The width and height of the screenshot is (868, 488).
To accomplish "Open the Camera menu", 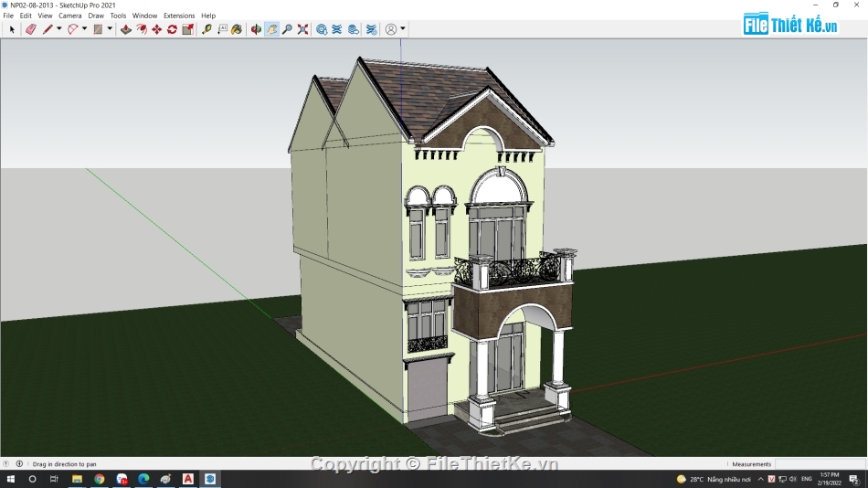I will 70,16.
